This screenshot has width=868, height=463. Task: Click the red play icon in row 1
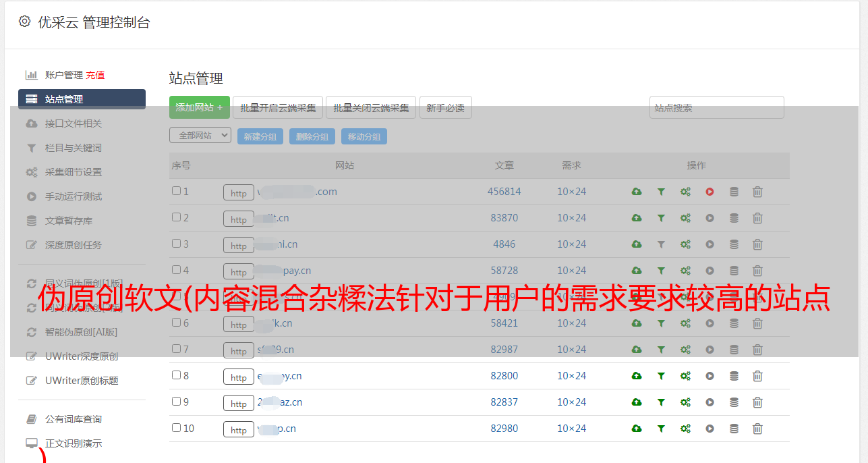pos(710,192)
